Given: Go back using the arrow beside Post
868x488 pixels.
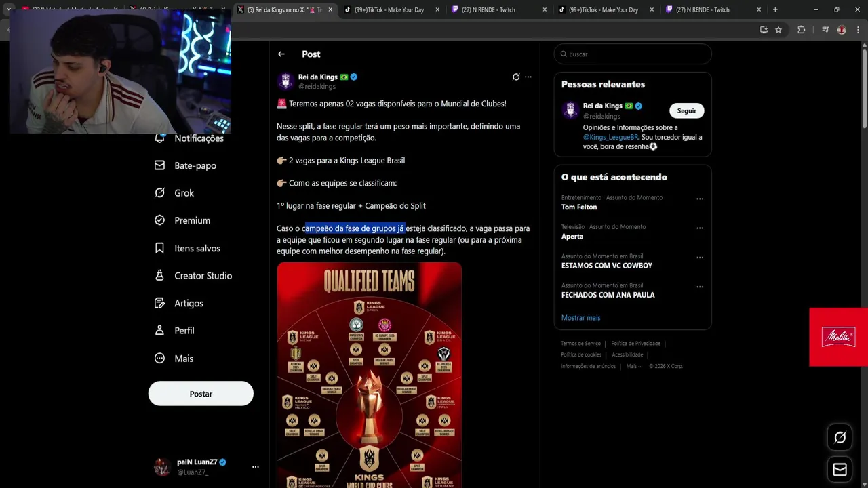Looking at the screenshot, I should pyautogui.click(x=281, y=54).
